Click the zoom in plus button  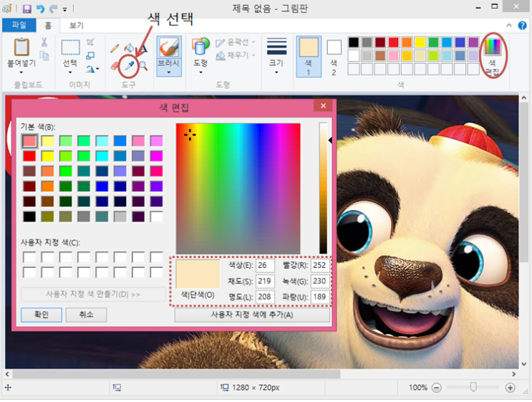pos(510,388)
